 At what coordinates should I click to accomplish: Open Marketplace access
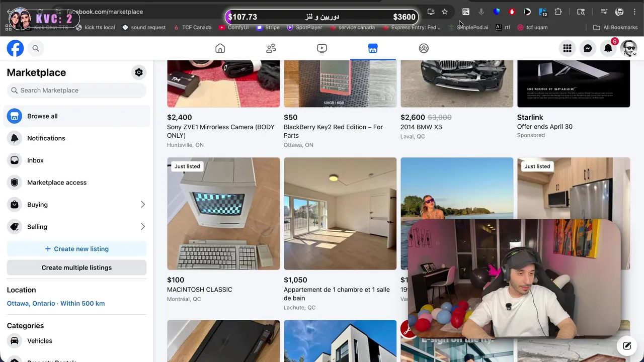(76, 183)
